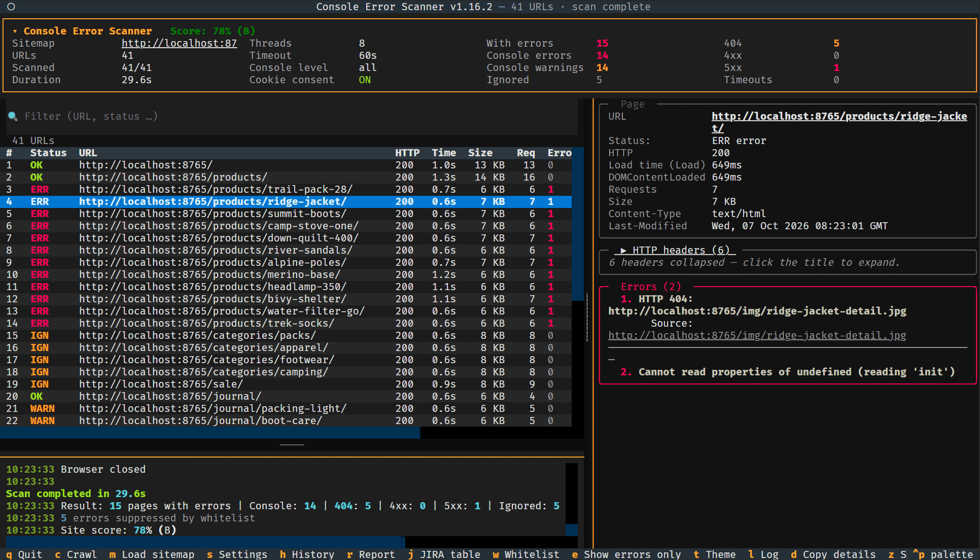This screenshot has width=980, height=560.
Task: Click the search icon in filter bar
Action: pyautogui.click(x=13, y=116)
